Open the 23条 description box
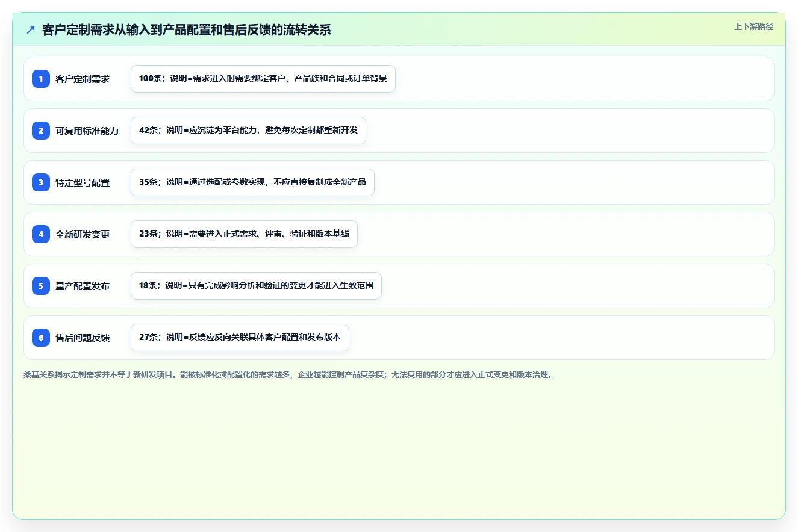 (244, 234)
